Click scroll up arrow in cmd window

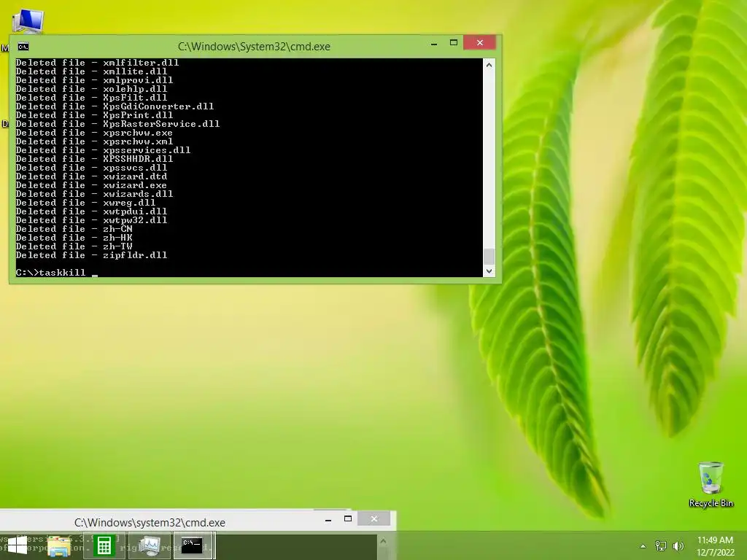(x=489, y=65)
